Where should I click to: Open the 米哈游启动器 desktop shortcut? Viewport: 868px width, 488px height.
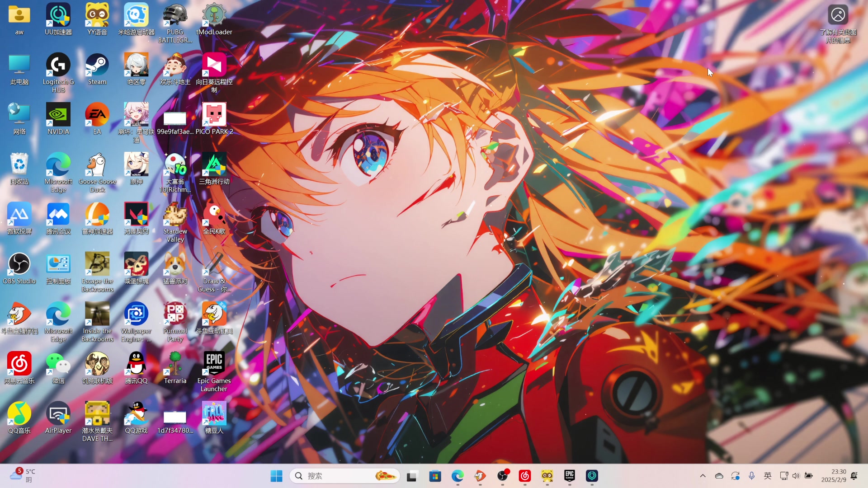[x=136, y=19]
